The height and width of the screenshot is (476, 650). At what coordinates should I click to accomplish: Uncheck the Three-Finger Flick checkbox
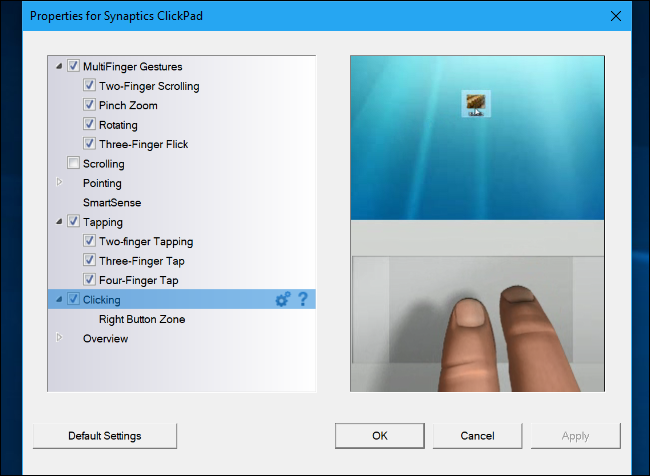(x=89, y=144)
